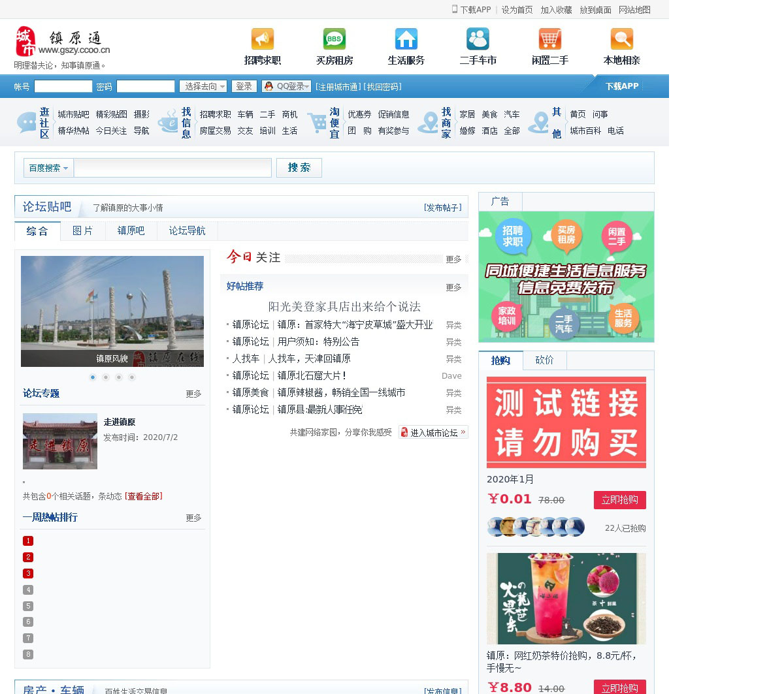Image resolution: width=784 pixels, height=694 pixels.
Task: Switch to the 综合 tab
Action: click(37, 231)
